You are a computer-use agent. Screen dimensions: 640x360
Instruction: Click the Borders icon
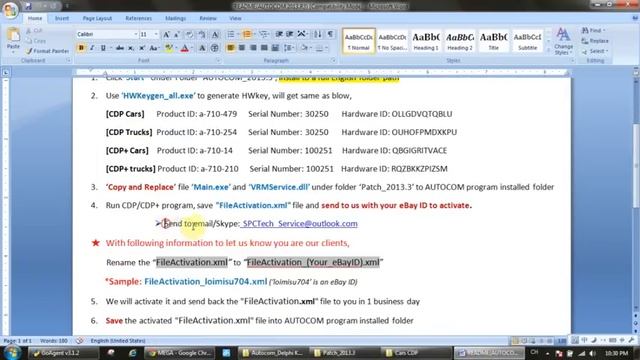tap(319, 48)
